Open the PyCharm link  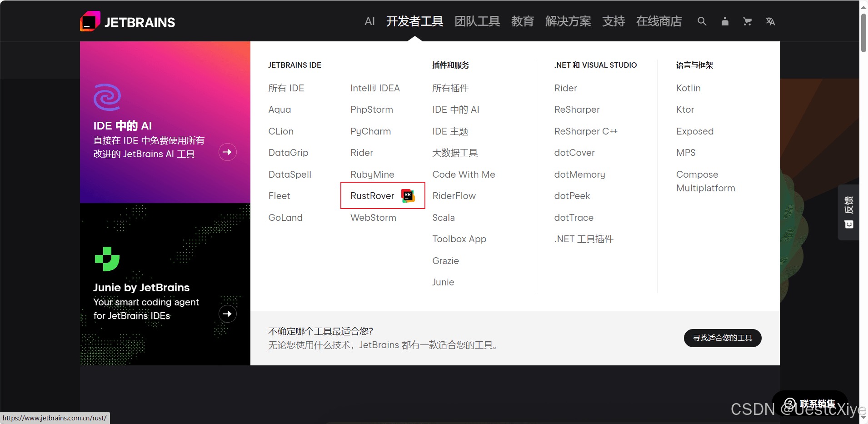pos(370,131)
